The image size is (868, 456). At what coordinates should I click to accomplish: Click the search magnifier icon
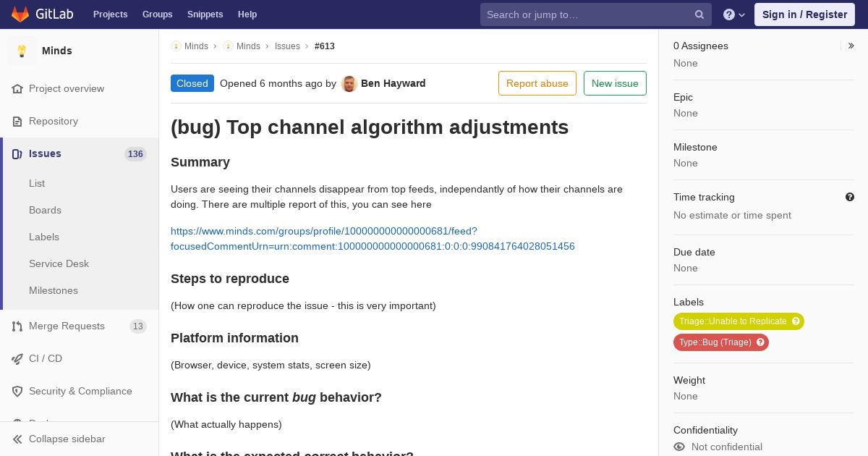(x=699, y=14)
